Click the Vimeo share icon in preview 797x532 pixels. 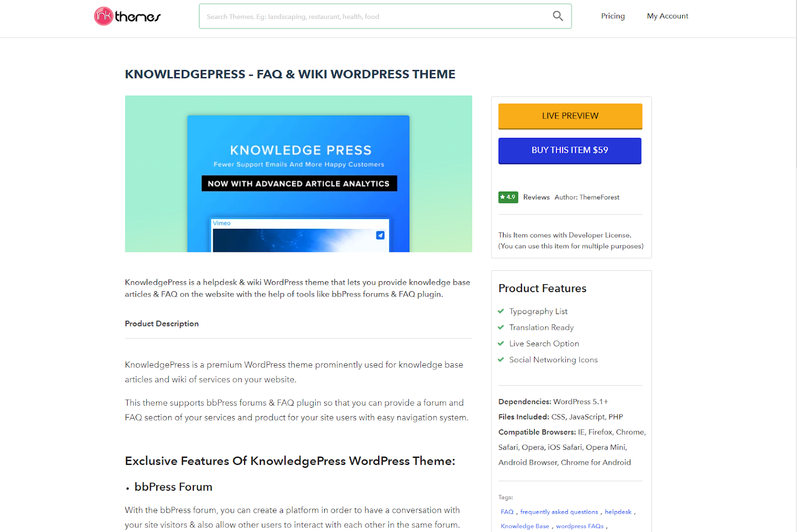(x=380, y=235)
